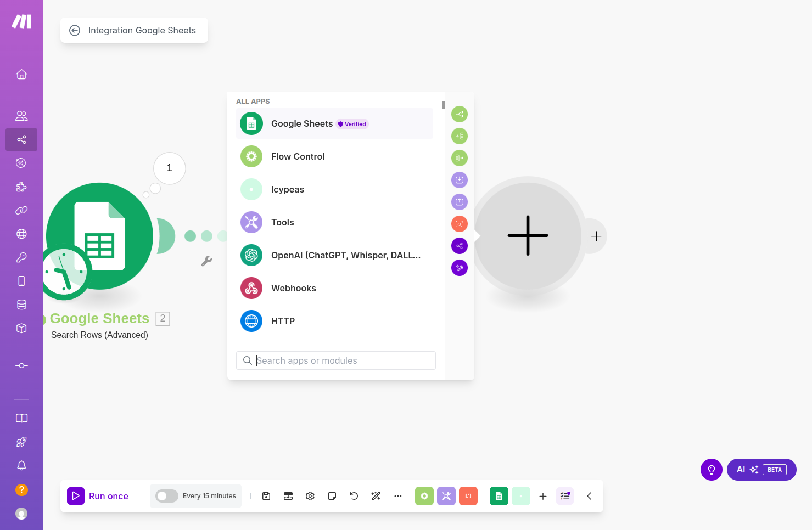
Task: Collapse toolbar with the left chevron
Action: tap(589, 496)
